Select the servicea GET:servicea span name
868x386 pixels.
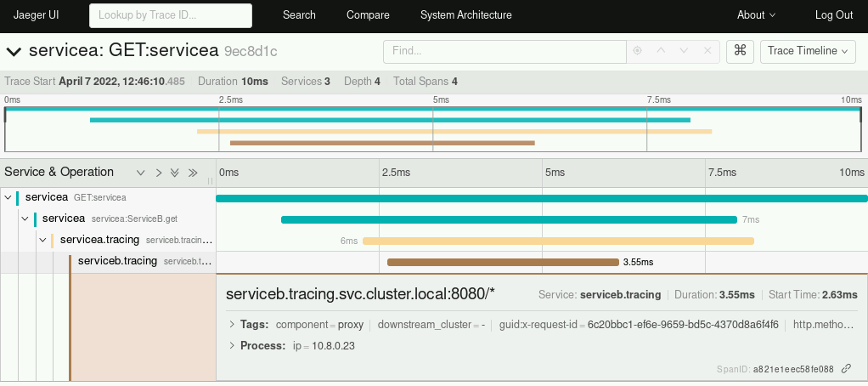(x=76, y=197)
